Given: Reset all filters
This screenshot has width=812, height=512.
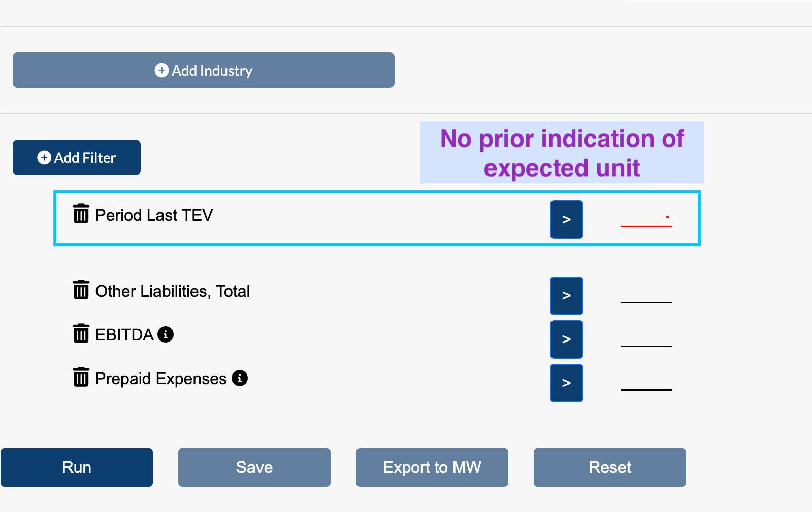Looking at the screenshot, I should pos(610,467).
